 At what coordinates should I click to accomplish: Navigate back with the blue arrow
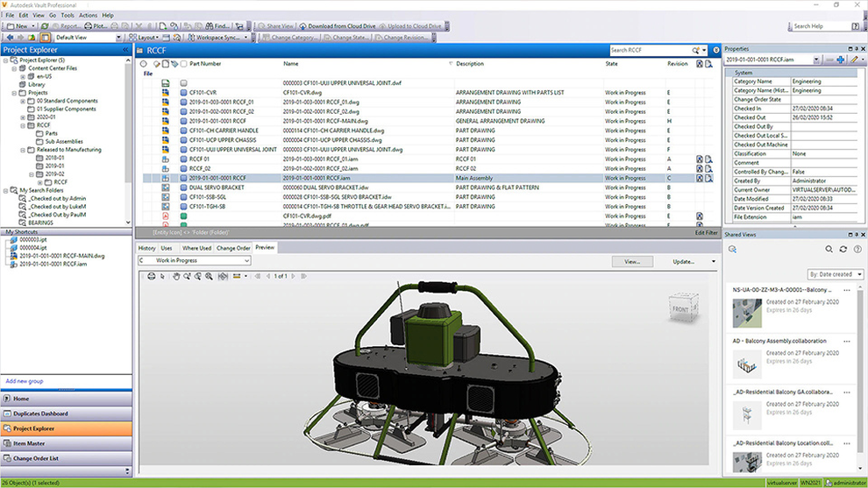(x=10, y=38)
